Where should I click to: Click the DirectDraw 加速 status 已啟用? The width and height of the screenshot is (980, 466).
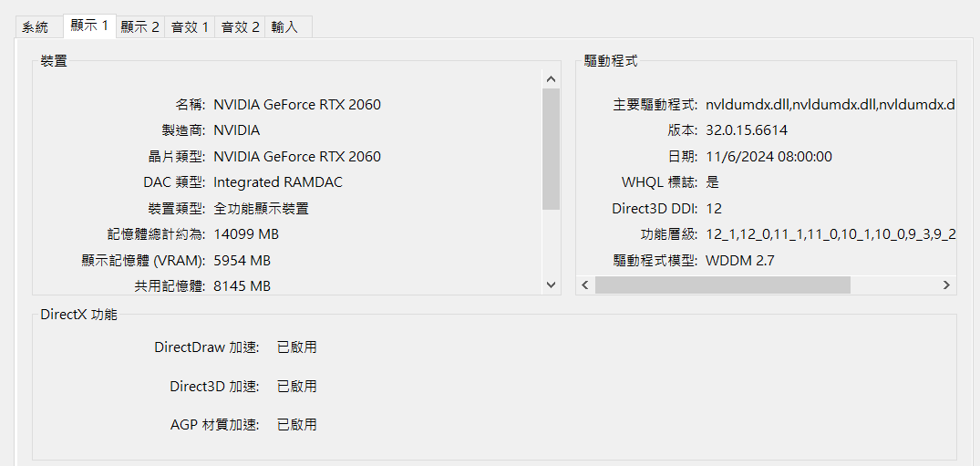[297, 347]
